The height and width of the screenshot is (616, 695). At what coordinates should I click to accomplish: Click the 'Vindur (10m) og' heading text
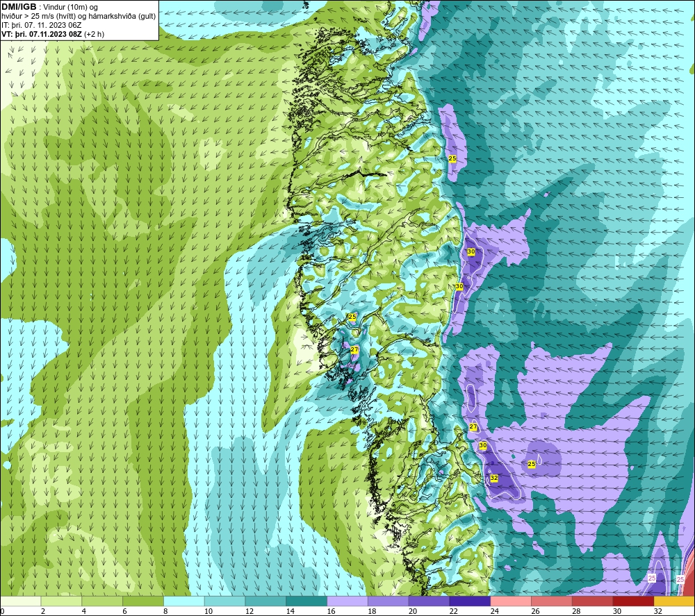pos(70,8)
